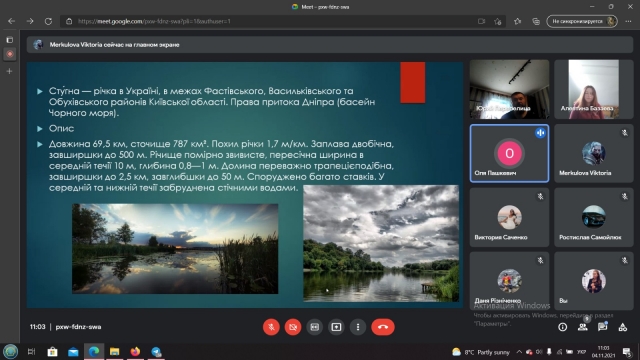Leave the call with the red hang-up button
This screenshot has height=360, width=640.
[x=383, y=327]
